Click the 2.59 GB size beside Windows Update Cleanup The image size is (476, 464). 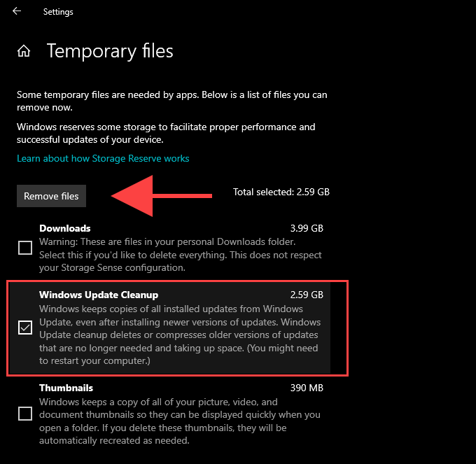point(307,295)
